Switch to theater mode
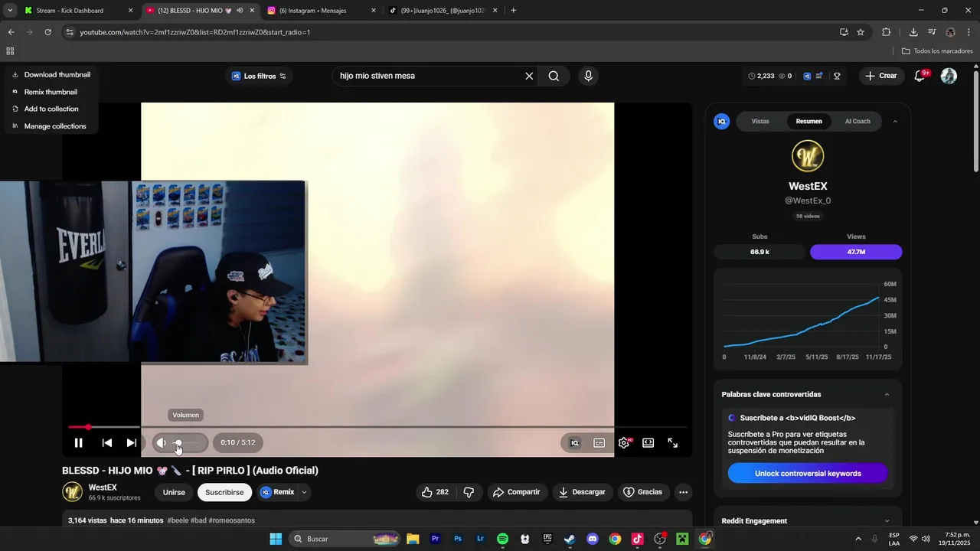Screen dimensions: 980x551 648,442
